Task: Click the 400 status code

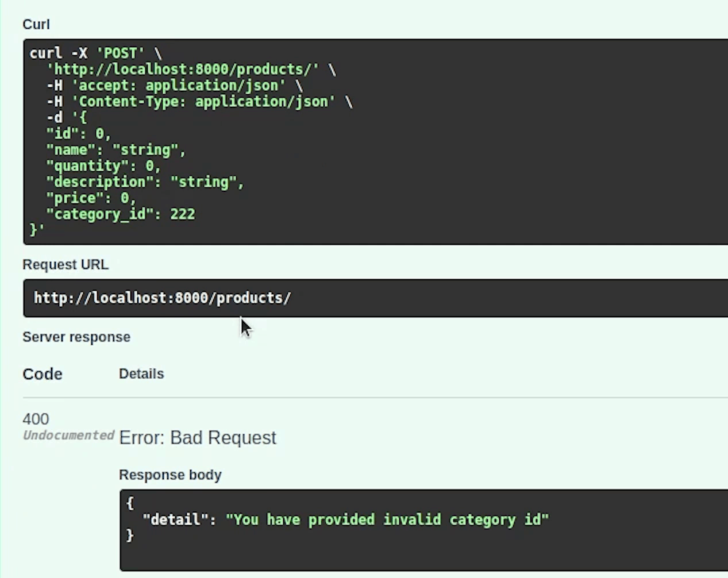Action: tap(36, 419)
